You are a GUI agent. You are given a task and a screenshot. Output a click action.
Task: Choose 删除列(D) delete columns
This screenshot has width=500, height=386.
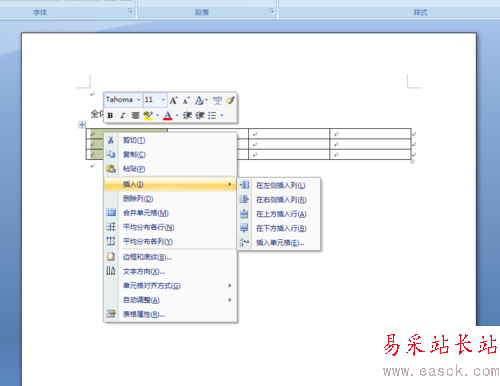(x=170, y=199)
